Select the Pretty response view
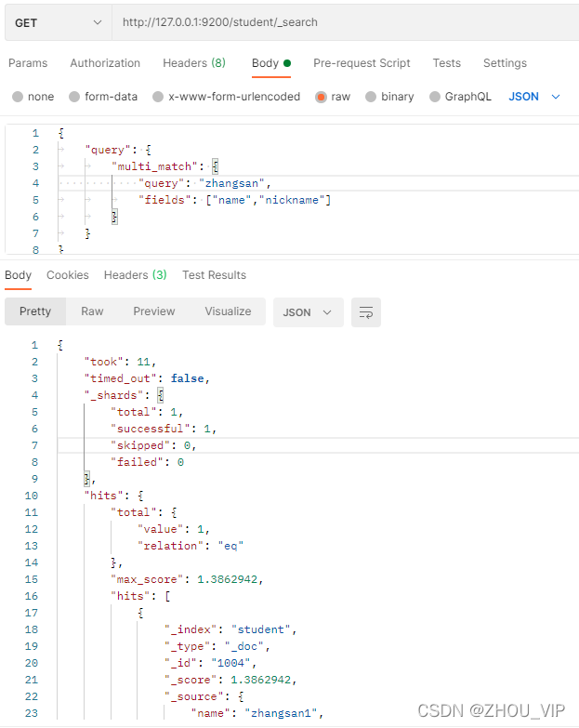Viewport: 579px width, 728px height. tap(35, 311)
